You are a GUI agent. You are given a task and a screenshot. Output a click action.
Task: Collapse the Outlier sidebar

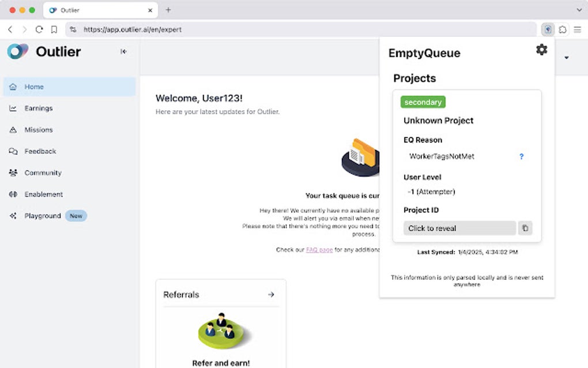[123, 51]
